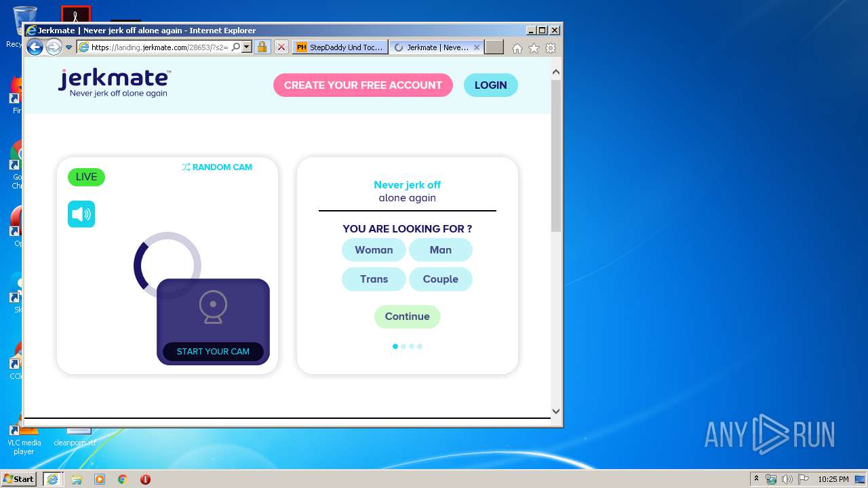The image size is (868, 488).
Task: Click the fourth step pagination dot
Action: coord(420,346)
